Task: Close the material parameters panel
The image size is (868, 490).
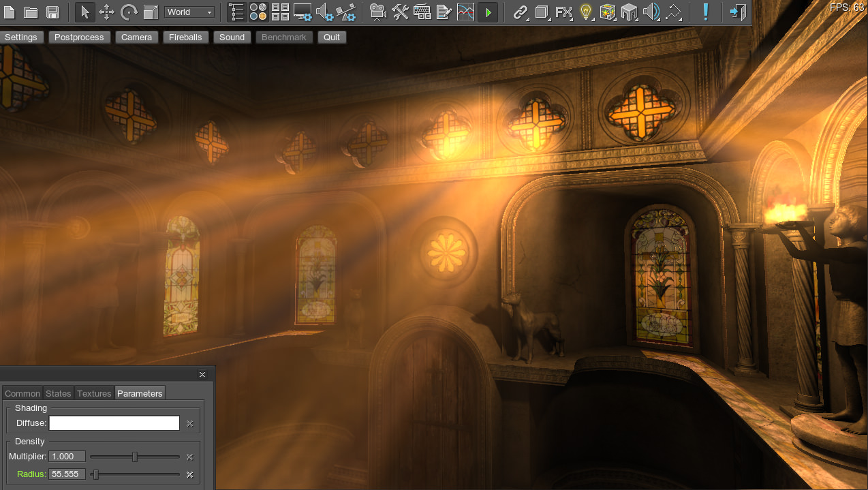Action: click(202, 375)
